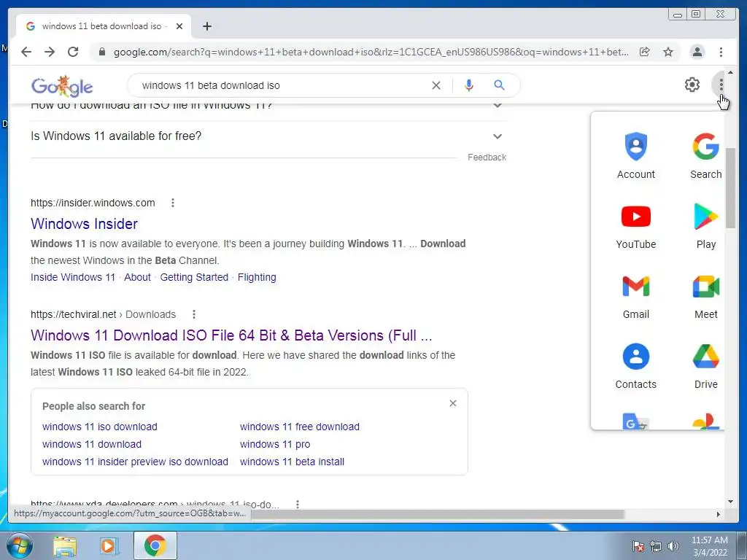The image size is (747, 560).
Task: Open network status icon in tray
Action: pyautogui.click(x=656, y=546)
